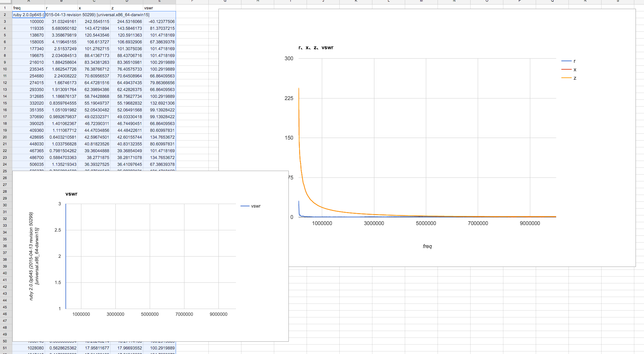Click the 'vswr' chart title
Screen dimensions: 644x354
[71, 194]
